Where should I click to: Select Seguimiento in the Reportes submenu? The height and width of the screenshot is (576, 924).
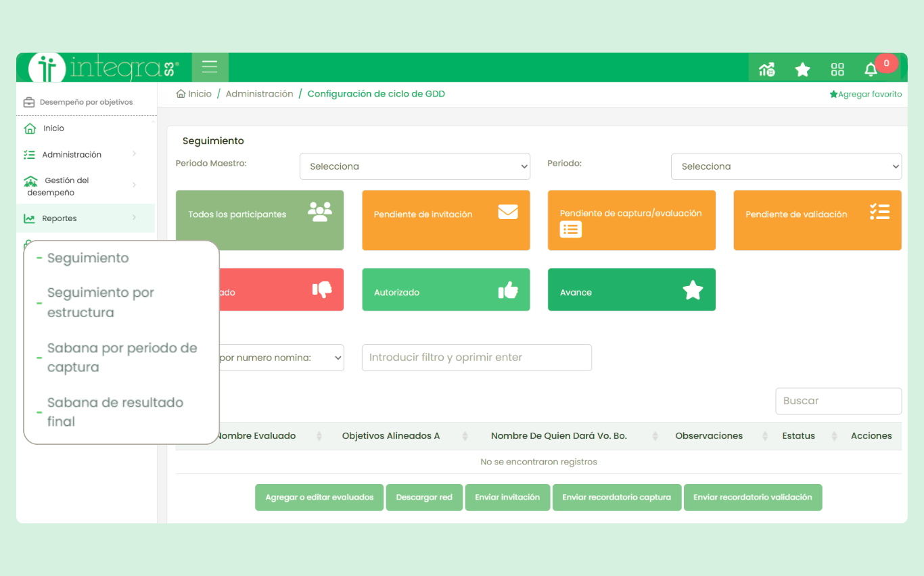point(88,258)
